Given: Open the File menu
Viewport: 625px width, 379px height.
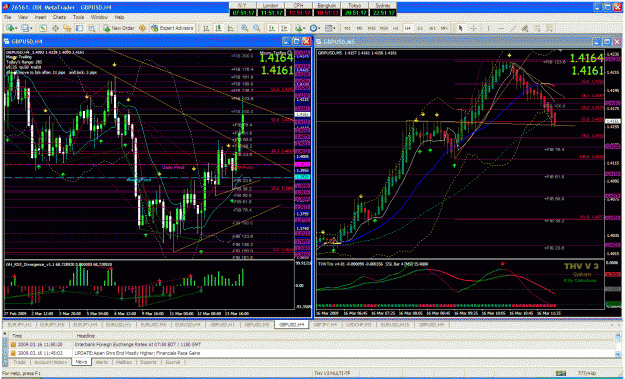Looking at the screenshot, I should 8,18.
